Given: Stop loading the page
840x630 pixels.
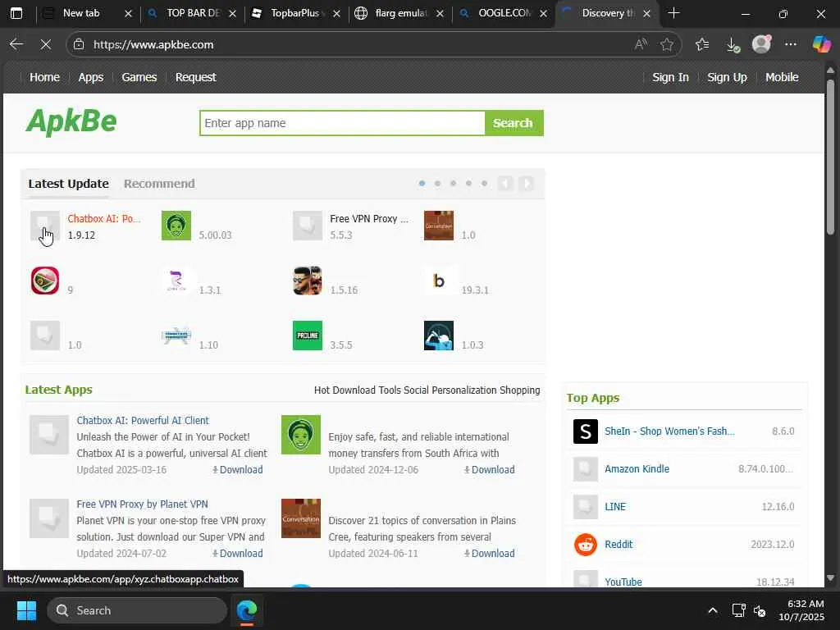Looking at the screenshot, I should click(x=46, y=44).
